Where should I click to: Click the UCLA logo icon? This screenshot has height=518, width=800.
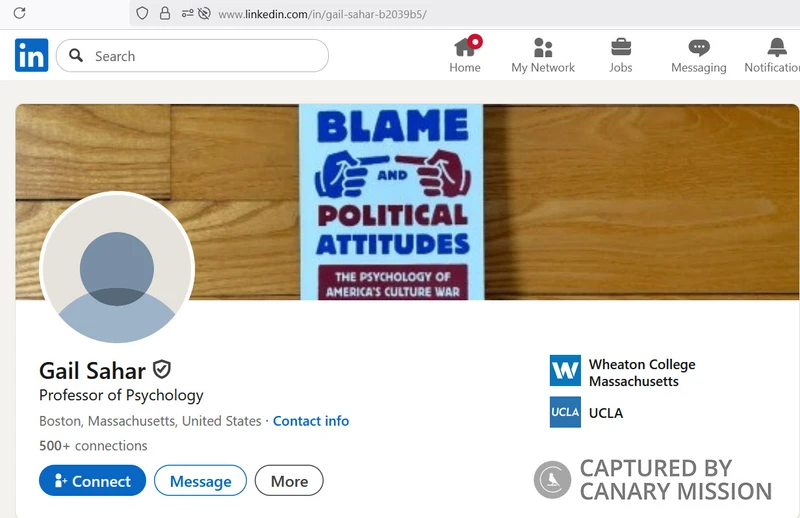coord(565,412)
